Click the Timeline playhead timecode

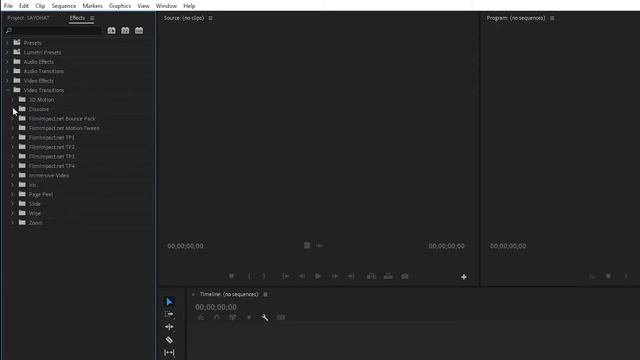pos(216,307)
